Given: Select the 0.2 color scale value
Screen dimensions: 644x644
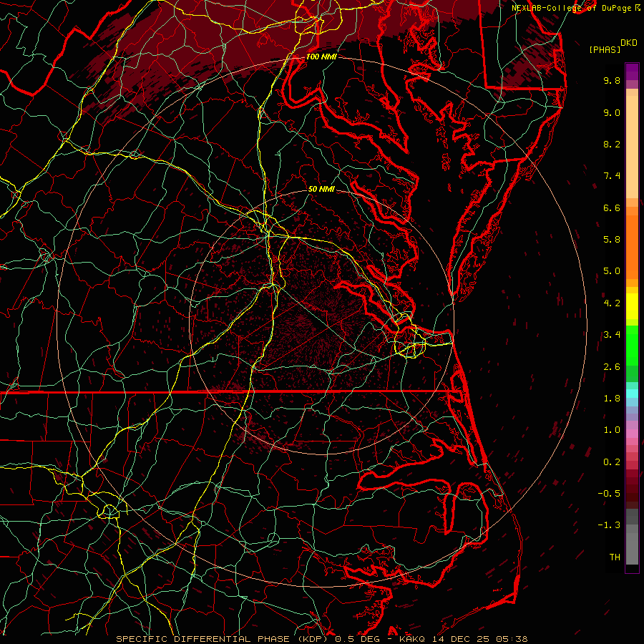Looking at the screenshot, I should coord(612,462).
